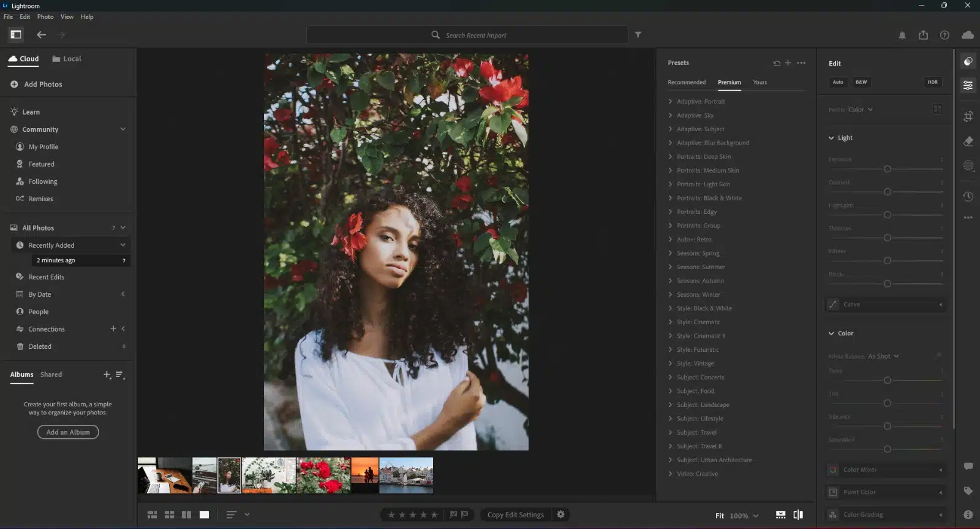The width and height of the screenshot is (980, 529).
Task: Open Presets panel three-dot menu
Action: point(801,63)
